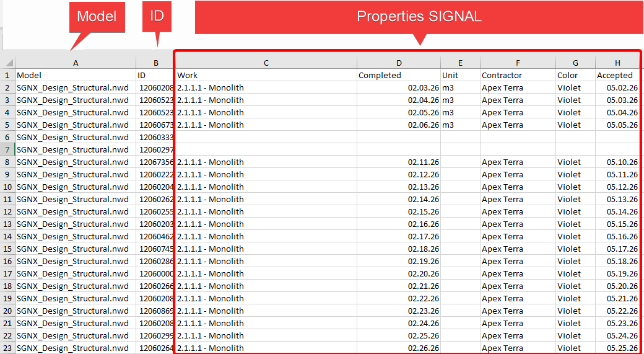Click Accepted date 05.23.26
The width and height of the screenshot is (644, 354).
coord(618,323)
